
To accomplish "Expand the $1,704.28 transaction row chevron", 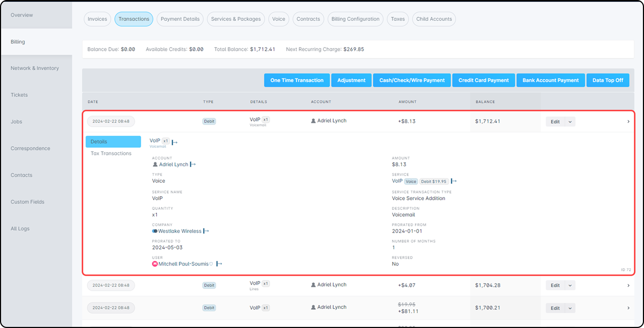I will 628,285.
